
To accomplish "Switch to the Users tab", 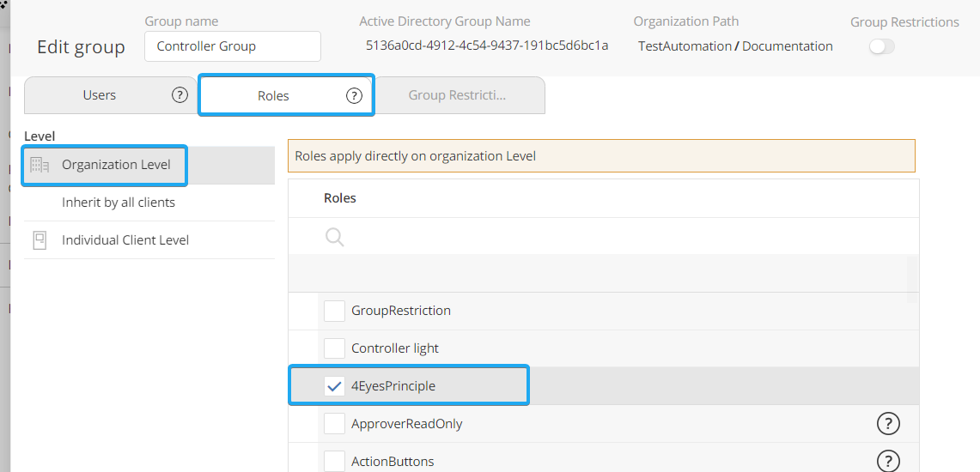I will [x=100, y=95].
